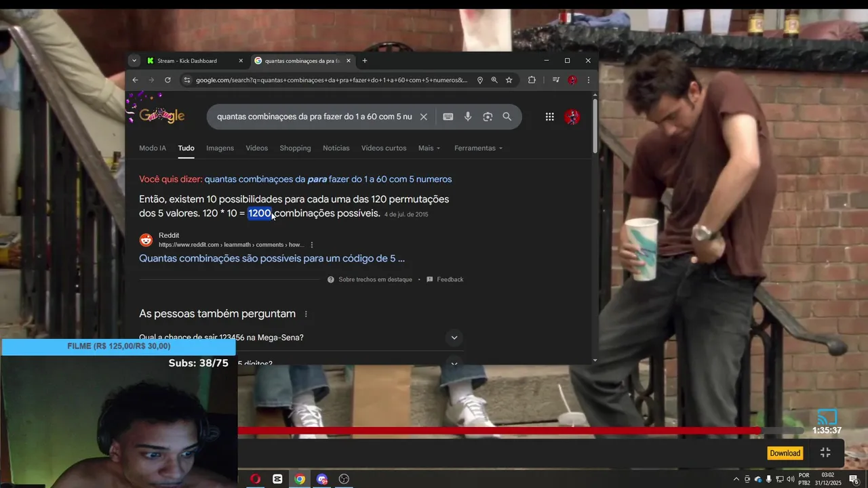The image size is (868, 488).
Task: Search by image with Lens camera
Action: click(488, 117)
